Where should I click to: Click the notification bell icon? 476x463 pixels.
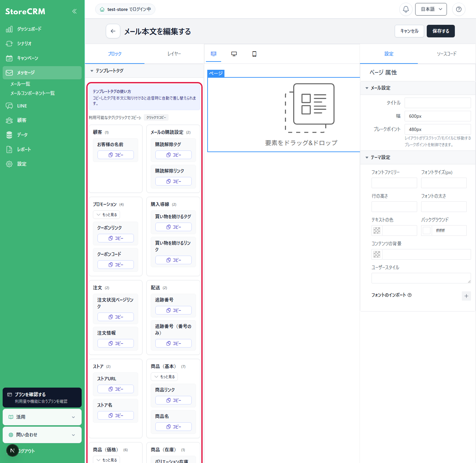(406, 9)
